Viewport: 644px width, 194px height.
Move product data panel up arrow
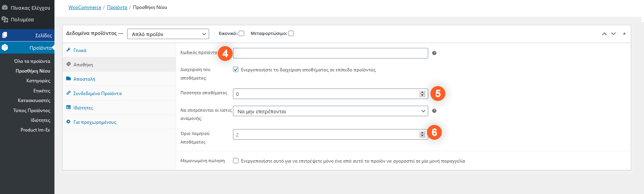tap(604, 34)
